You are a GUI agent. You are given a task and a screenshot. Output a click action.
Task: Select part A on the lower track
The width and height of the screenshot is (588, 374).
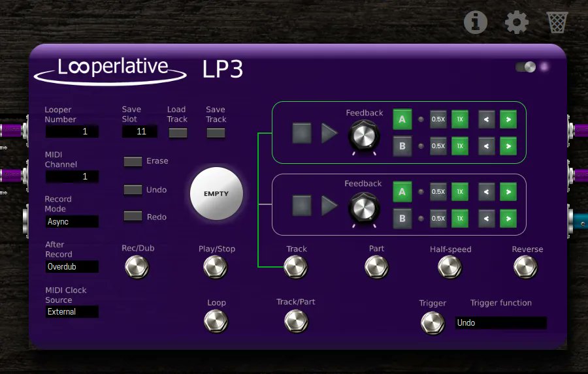(x=402, y=191)
